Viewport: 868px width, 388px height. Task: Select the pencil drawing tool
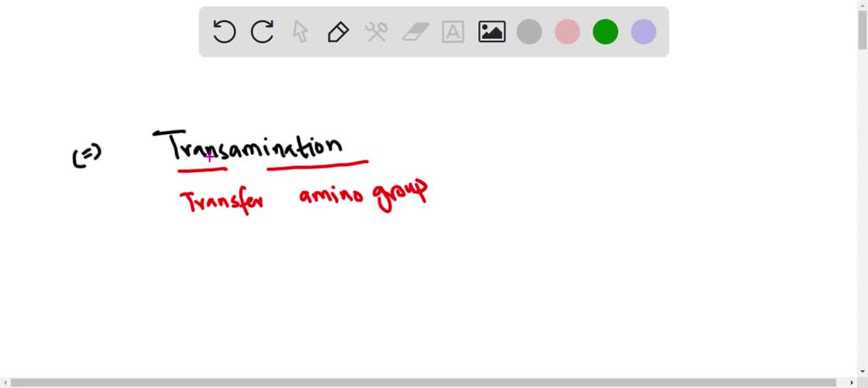338,32
